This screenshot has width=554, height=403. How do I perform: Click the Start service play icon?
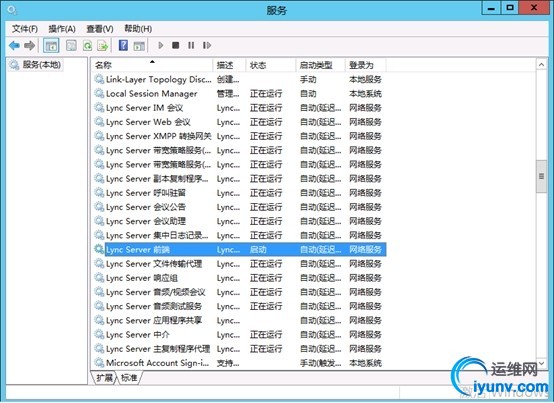[161, 45]
